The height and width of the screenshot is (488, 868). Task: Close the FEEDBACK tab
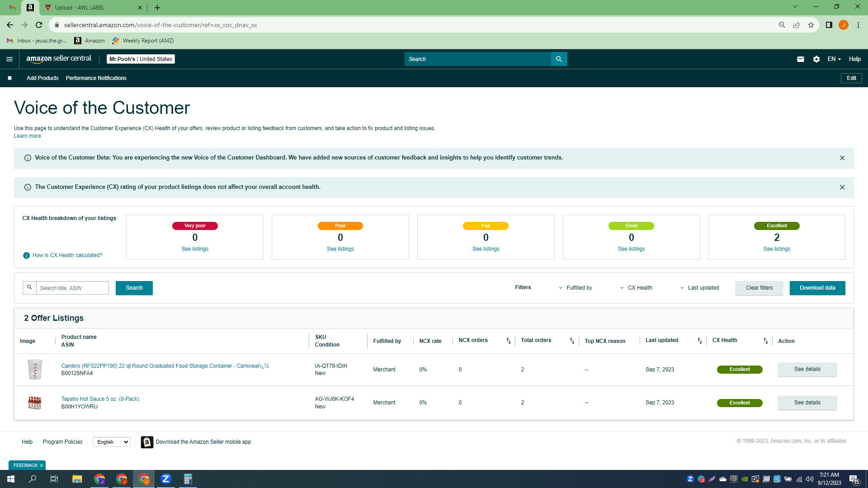[42, 466]
